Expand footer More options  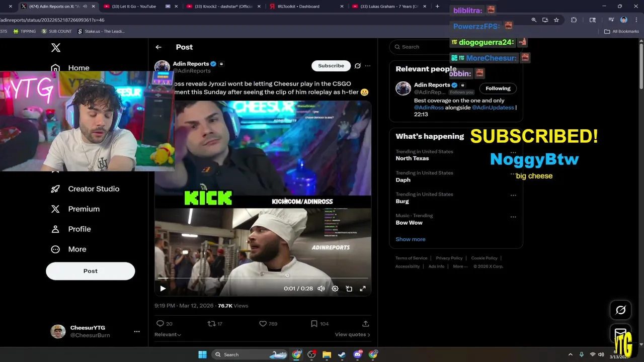pos(460,266)
